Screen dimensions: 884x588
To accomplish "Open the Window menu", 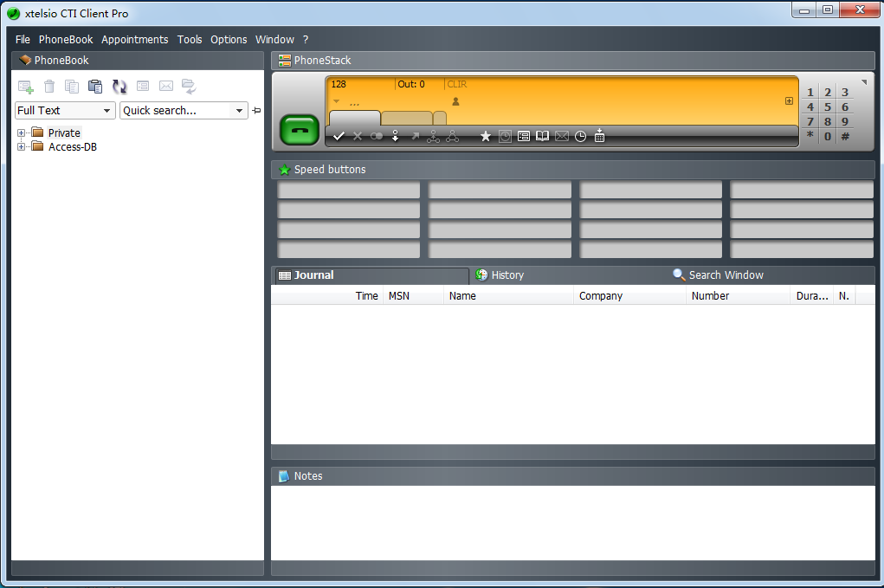I will point(274,40).
